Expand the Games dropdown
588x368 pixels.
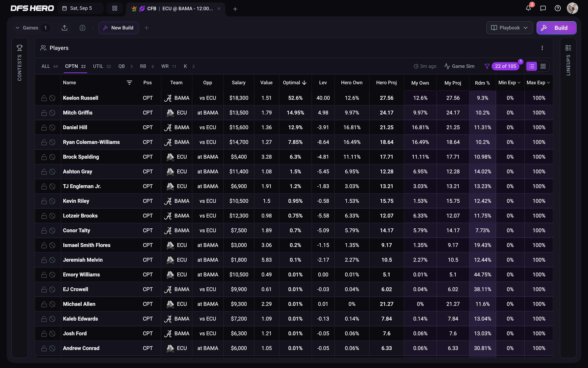[x=32, y=28]
